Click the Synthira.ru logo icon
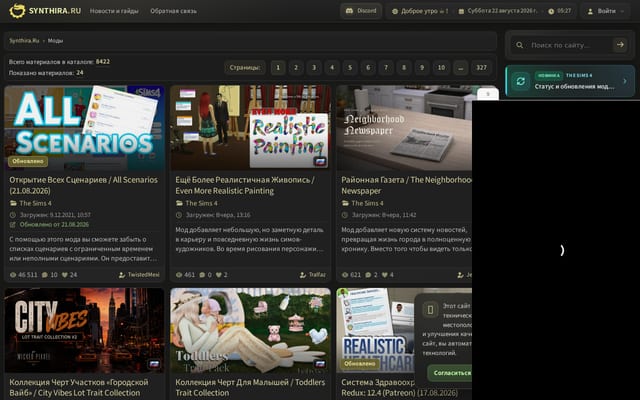640x400 pixels. pyautogui.click(x=17, y=11)
